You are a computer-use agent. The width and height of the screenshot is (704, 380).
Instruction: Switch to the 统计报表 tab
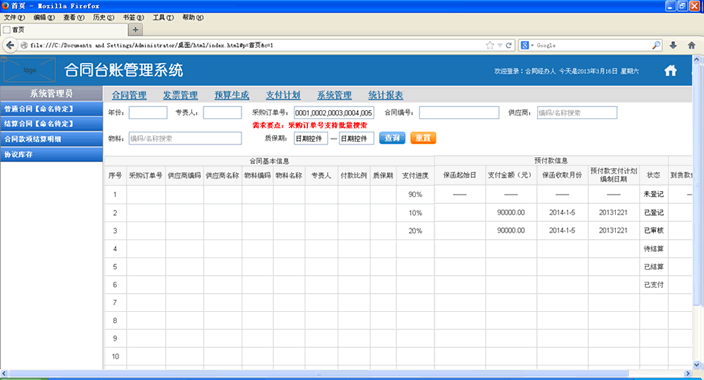click(385, 95)
